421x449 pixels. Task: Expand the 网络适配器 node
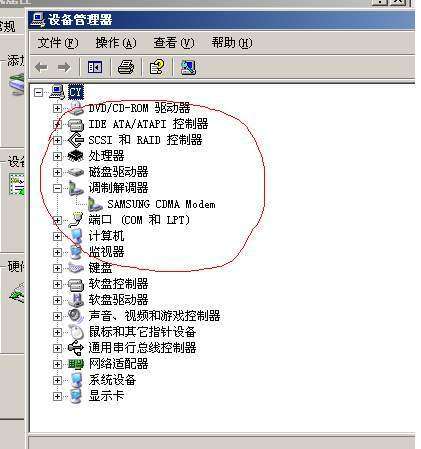[x=57, y=364]
